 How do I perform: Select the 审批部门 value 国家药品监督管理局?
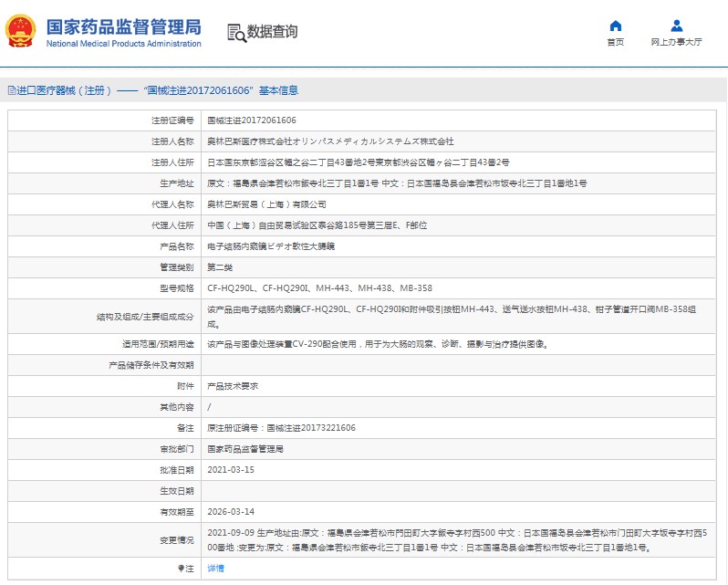245,449
